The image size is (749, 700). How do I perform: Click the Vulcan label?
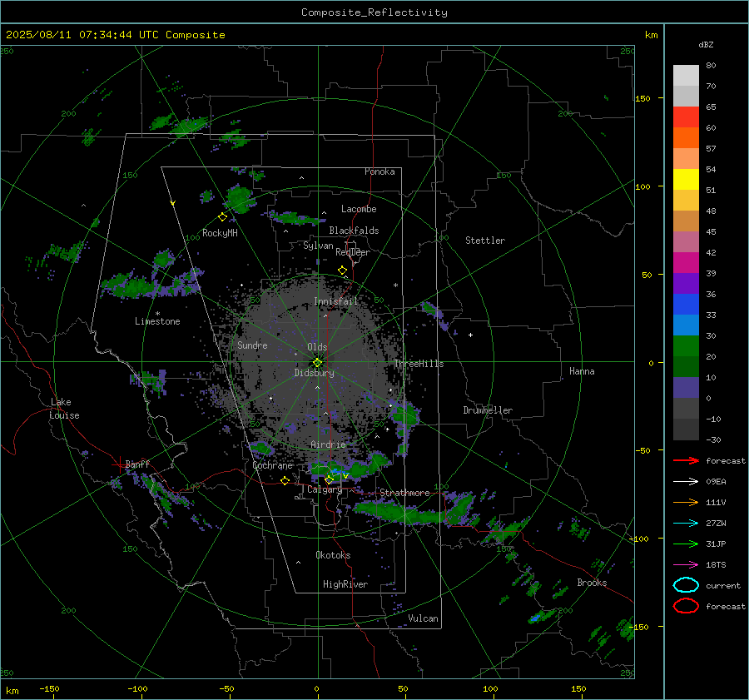coord(423,618)
